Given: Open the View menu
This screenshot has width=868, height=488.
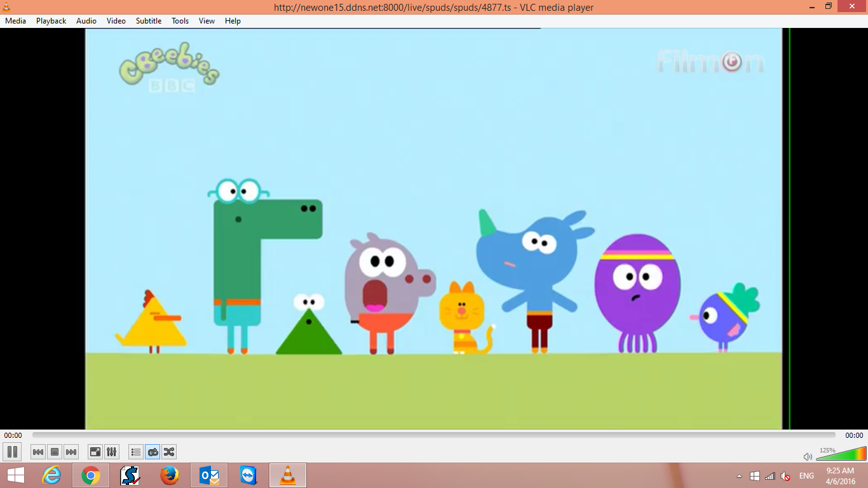Looking at the screenshot, I should [207, 20].
